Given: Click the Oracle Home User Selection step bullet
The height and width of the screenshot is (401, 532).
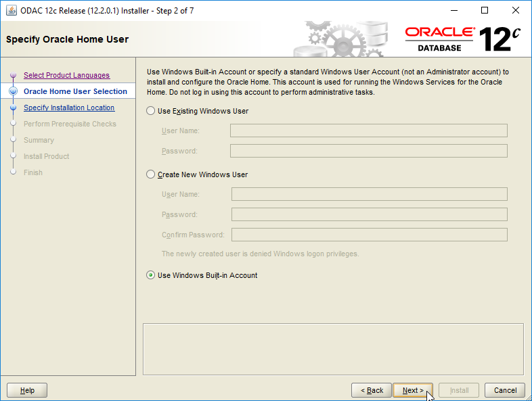Looking at the screenshot, I should point(14,91).
